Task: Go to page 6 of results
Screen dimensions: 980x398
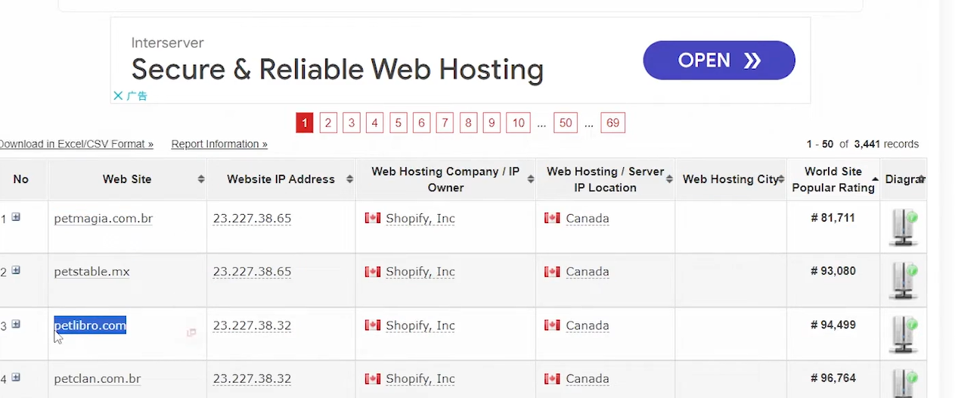Action: point(421,123)
